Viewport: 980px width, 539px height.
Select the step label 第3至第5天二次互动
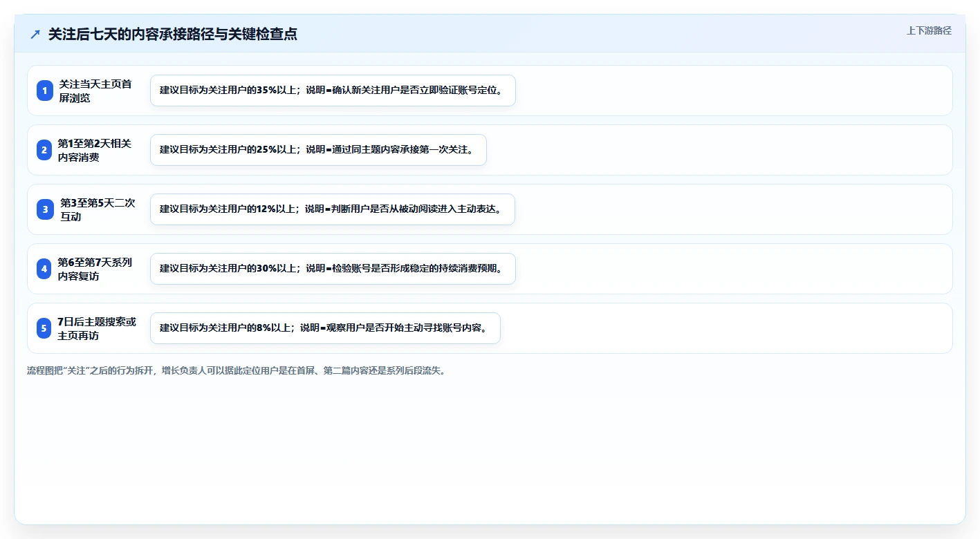(98, 209)
